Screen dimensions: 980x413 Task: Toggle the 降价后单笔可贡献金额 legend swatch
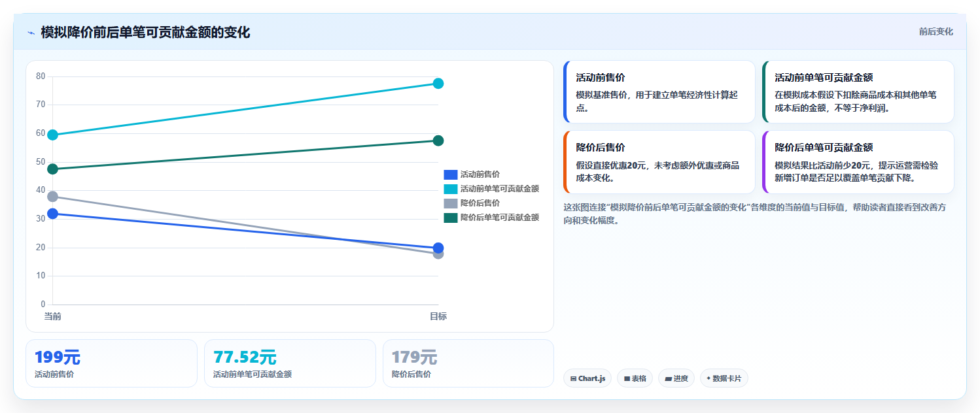coord(450,218)
